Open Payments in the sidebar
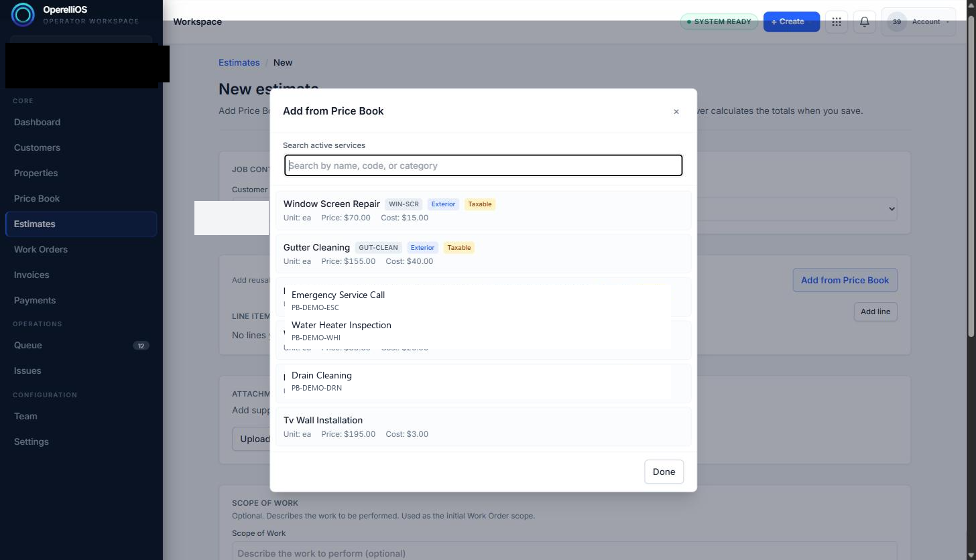Image resolution: width=976 pixels, height=560 pixels. click(81, 300)
